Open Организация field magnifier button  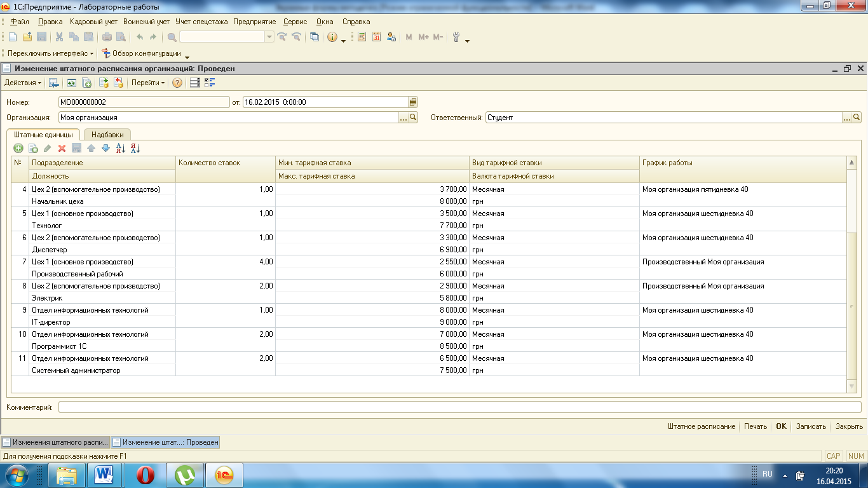pos(413,118)
